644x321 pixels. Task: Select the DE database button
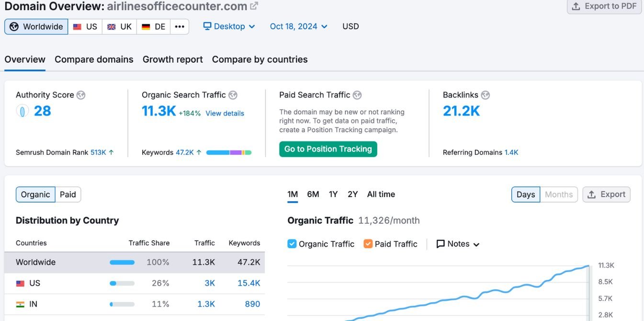pos(154,27)
